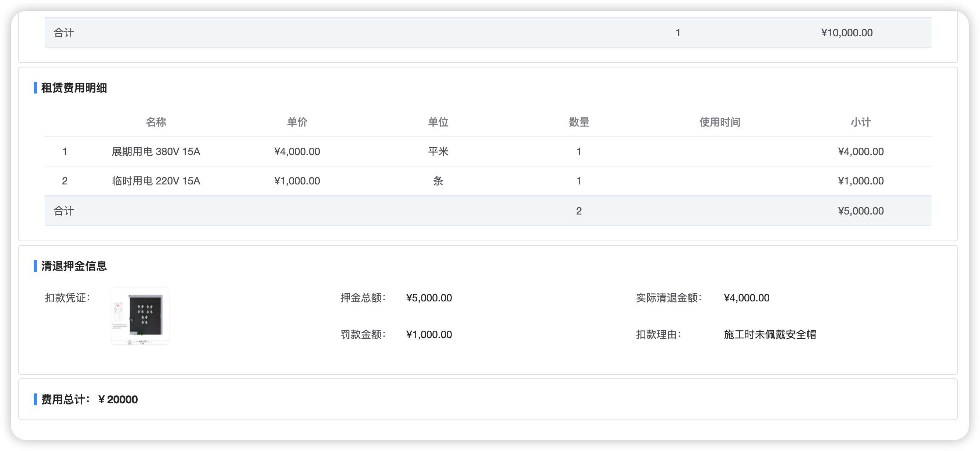The height and width of the screenshot is (451, 980).
Task: Open the 扣款凭证 image thumbnail
Action: [140, 316]
